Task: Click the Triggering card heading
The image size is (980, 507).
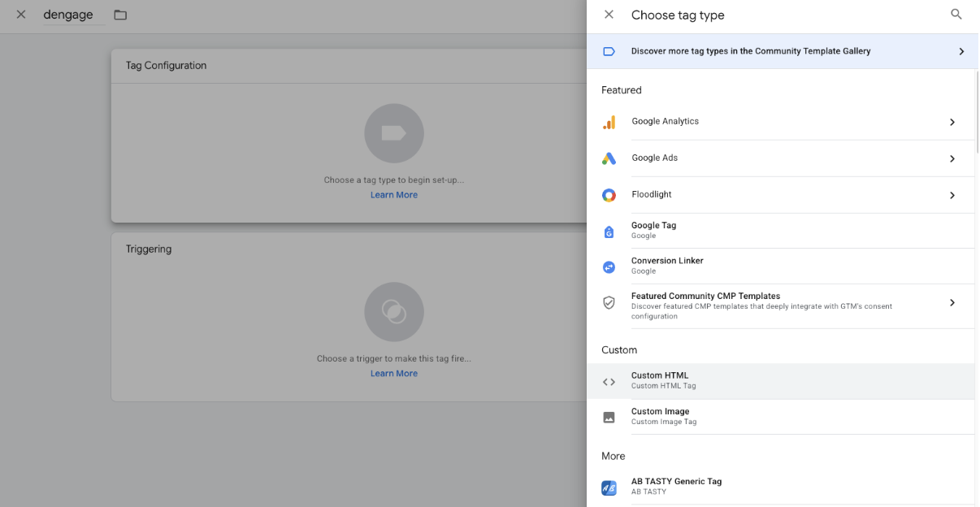Action: coord(149,249)
